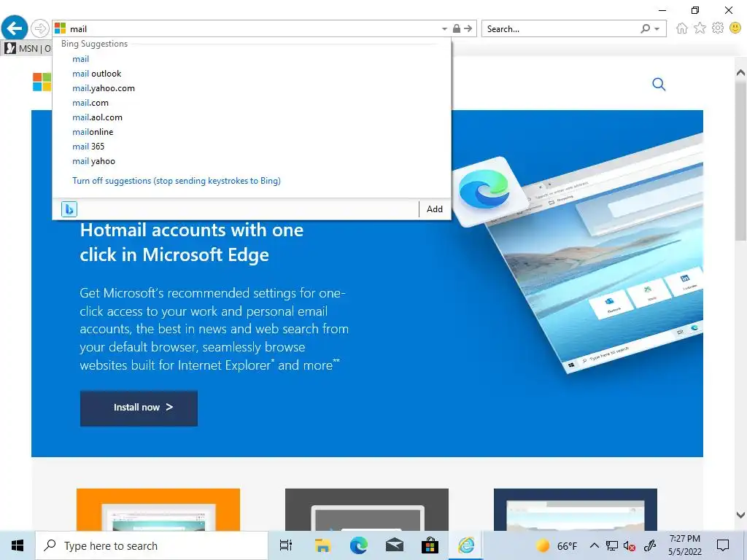
Task: Click the smiley feedback icon
Action: tap(735, 28)
